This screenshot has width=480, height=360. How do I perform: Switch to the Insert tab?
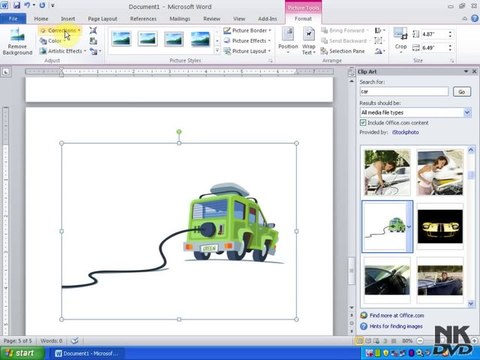(68, 19)
